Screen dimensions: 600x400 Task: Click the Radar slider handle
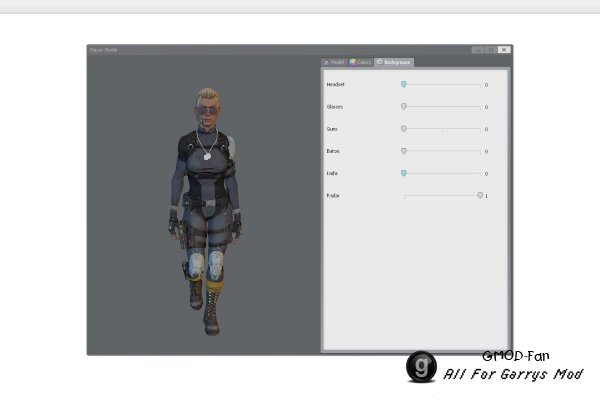point(480,195)
